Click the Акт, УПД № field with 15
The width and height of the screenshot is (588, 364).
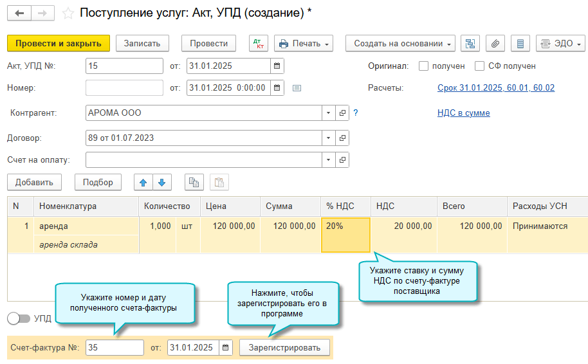pos(124,66)
